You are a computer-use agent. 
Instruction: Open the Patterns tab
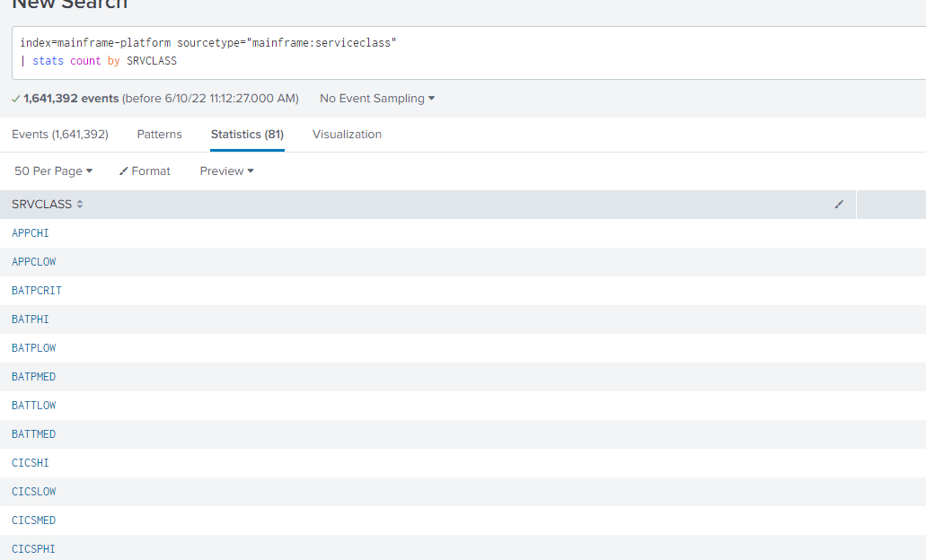(x=159, y=134)
